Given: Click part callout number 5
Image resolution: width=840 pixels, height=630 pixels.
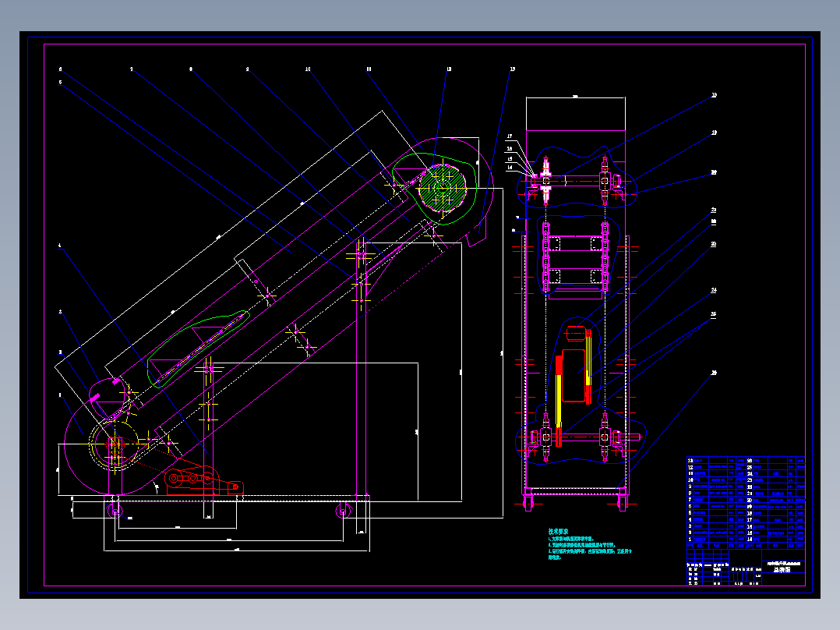Looking at the screenshot, I should click(x=60, y=83).
